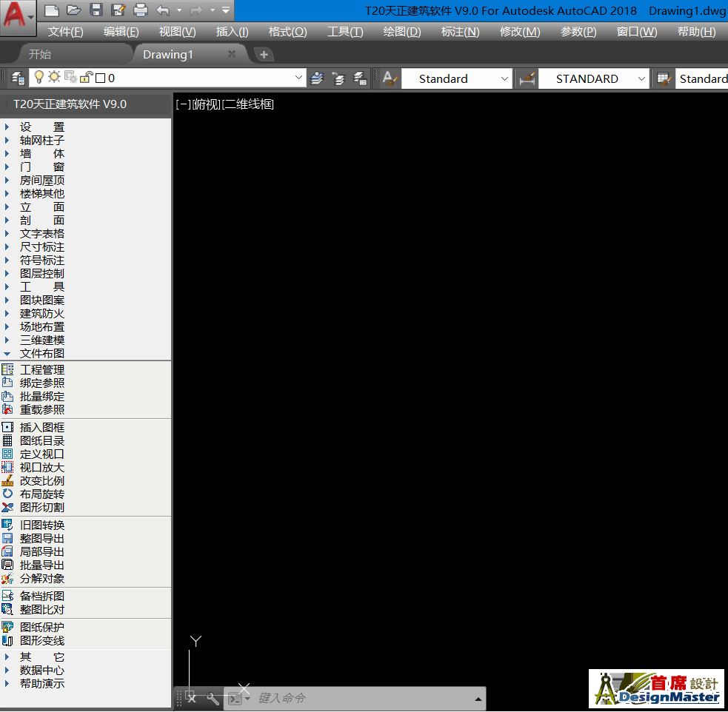Open the 文件(F) menu
The image size is (728, 712).
(x=65, y=32)
